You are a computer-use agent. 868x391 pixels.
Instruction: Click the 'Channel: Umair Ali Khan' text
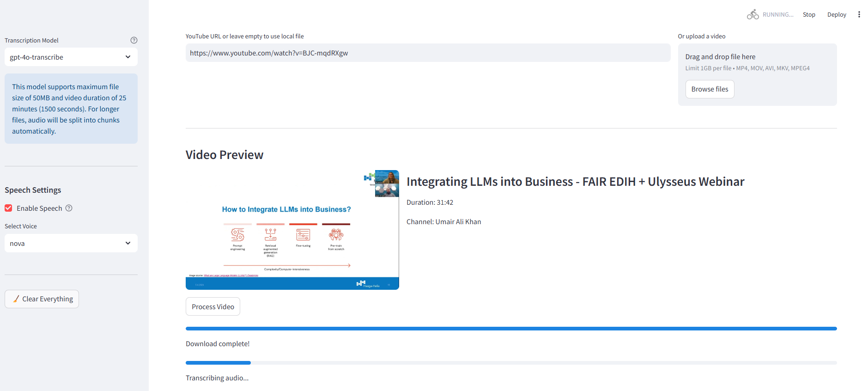coord(443,222)
